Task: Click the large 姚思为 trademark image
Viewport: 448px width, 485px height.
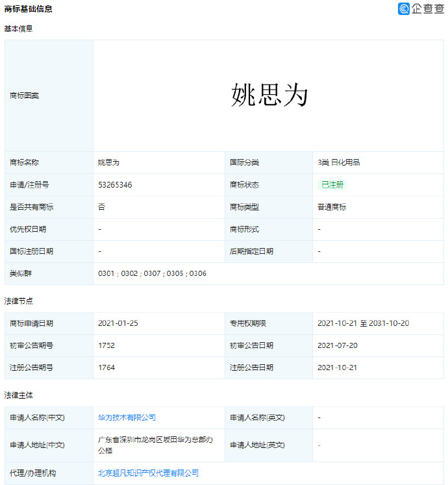Action: click(269, 95)
